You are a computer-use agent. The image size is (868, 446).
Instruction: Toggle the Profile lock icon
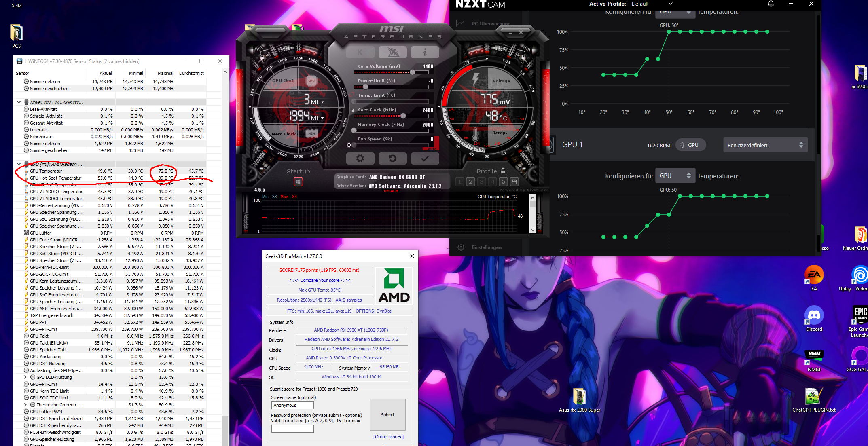point(503,171)
